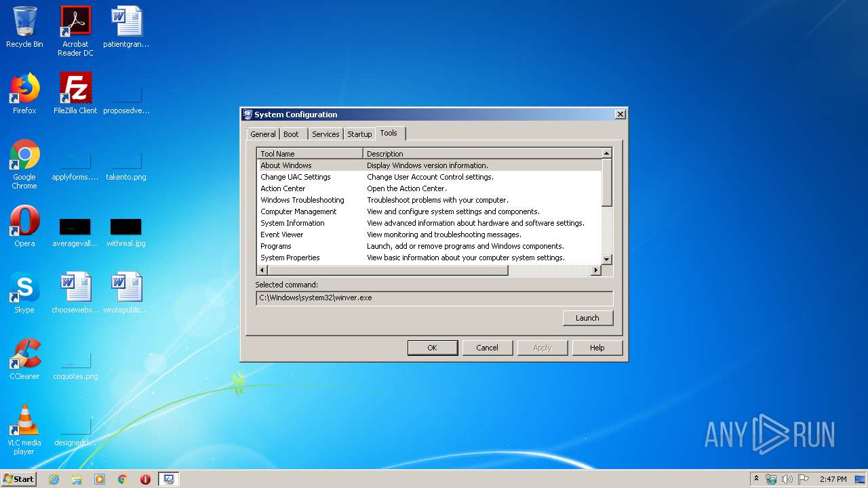868x488 pixels.
Task: Confirm with the OK button
Action: (433, 348)
